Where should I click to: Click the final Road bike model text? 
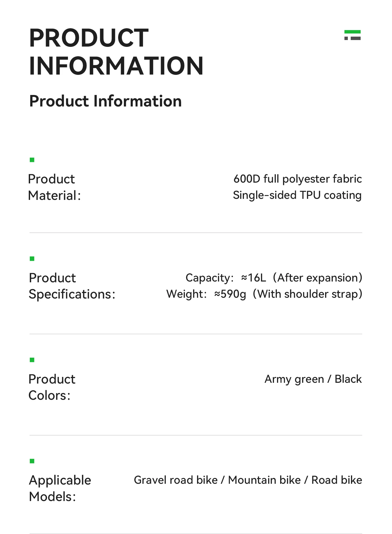point(337,480)
